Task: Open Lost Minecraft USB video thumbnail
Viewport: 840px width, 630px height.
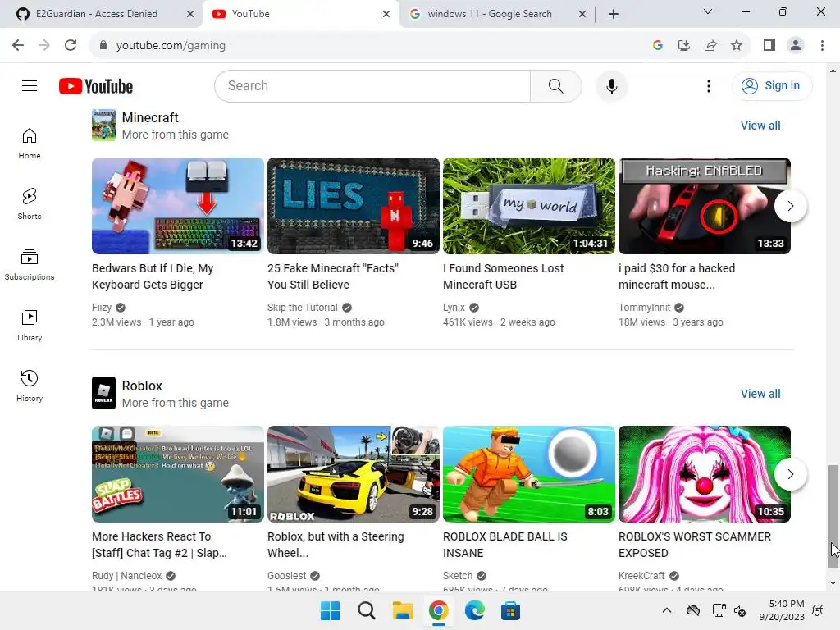Action: (529, 206)
